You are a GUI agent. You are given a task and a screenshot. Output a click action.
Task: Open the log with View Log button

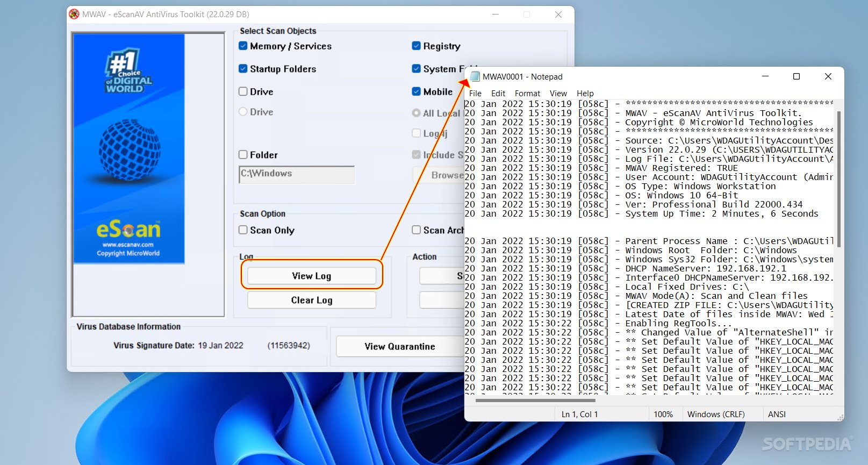pyautogui.click(x=312, y=276)
